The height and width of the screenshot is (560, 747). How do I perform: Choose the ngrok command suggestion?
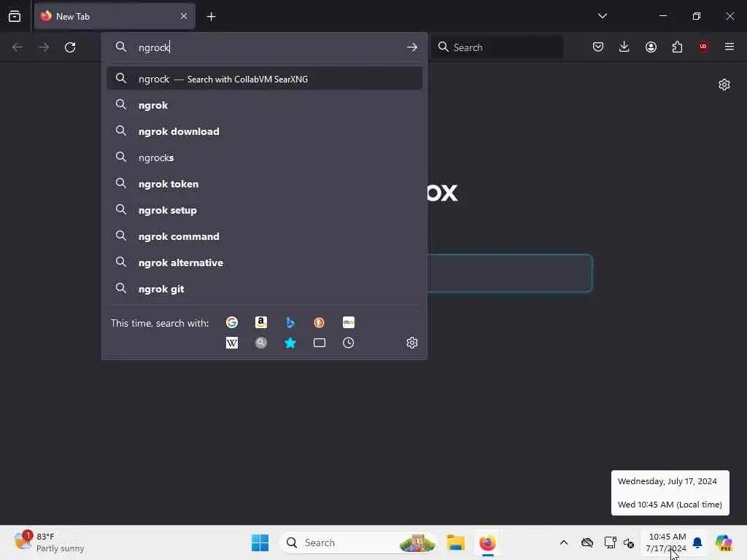click(264, 236)
